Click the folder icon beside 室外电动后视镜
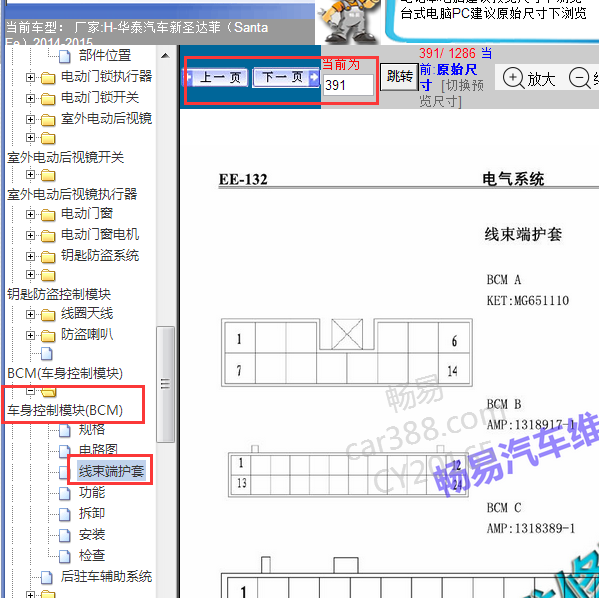This screenshot has width=599, height=598. point(48,120)
